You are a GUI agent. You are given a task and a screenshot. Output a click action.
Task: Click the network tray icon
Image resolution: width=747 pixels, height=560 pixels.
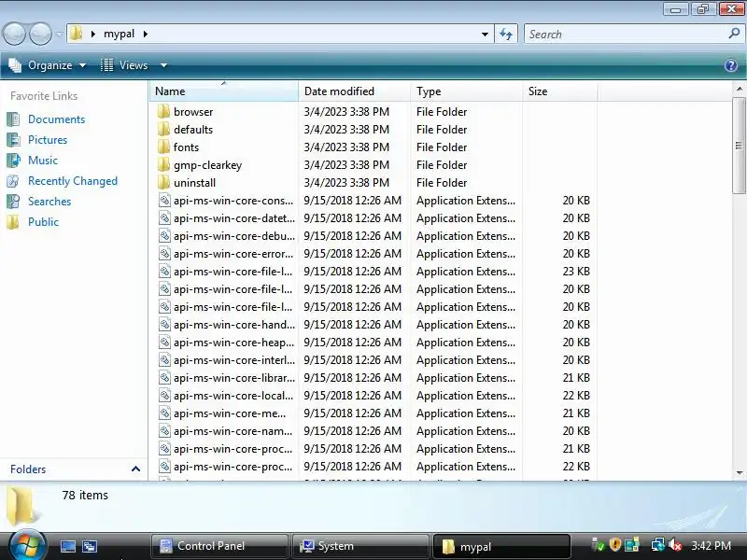pos(657,544)
